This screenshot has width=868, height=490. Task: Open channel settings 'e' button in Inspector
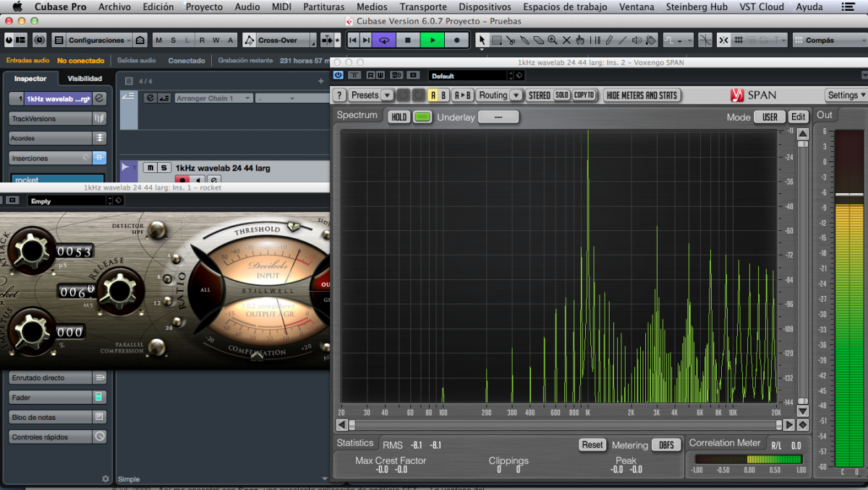pyautogui.click(x=99, y=98)
